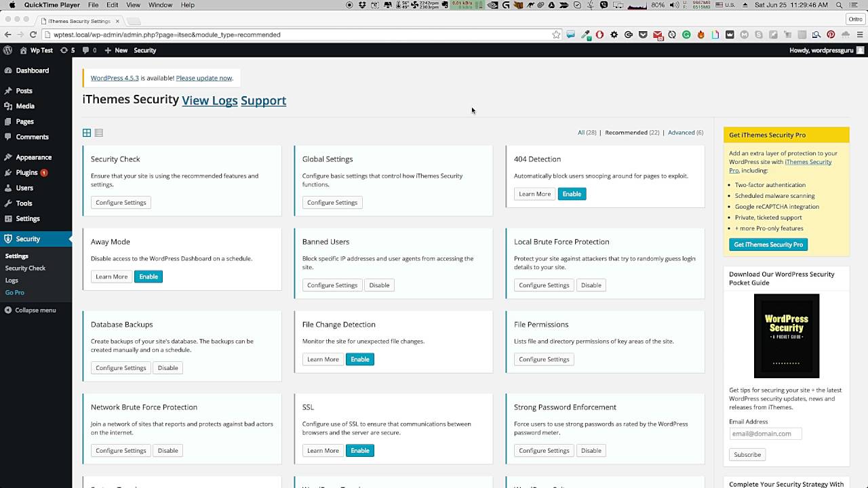Configure Settings for Security Check
This screenshot has height=488, width=868.
121,203
